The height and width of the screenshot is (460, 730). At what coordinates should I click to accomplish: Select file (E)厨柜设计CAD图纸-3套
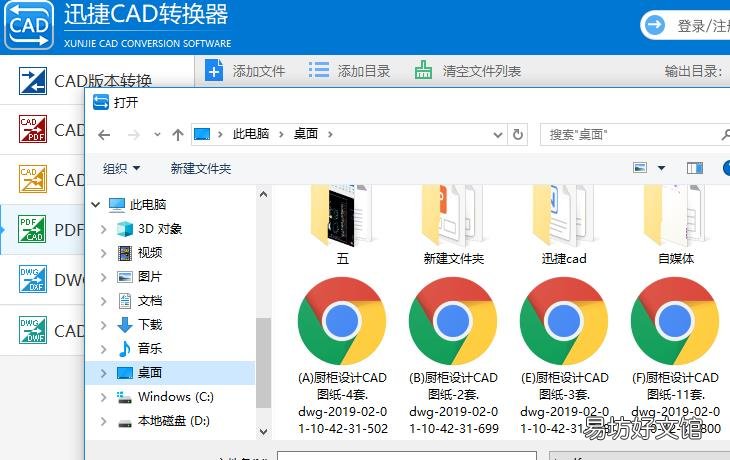click(x=564, y=357)
